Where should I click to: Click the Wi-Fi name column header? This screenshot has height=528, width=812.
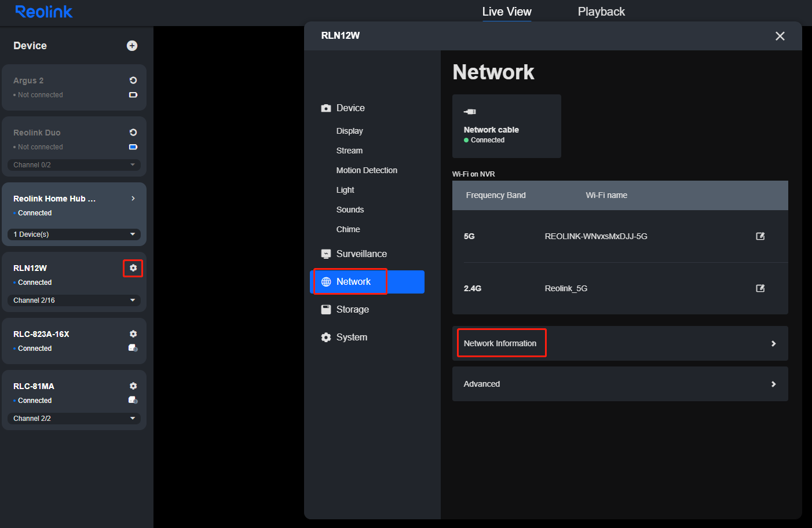click(x=606, y=195)
